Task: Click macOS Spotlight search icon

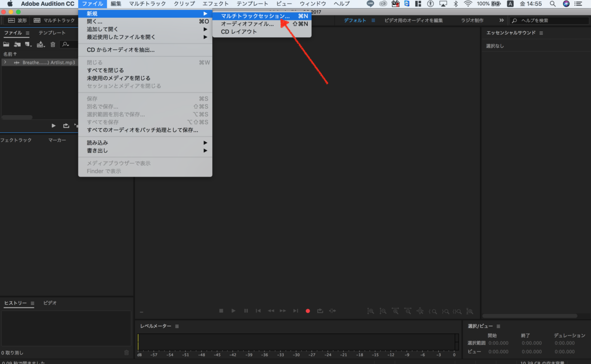Action: coord(553,3)
